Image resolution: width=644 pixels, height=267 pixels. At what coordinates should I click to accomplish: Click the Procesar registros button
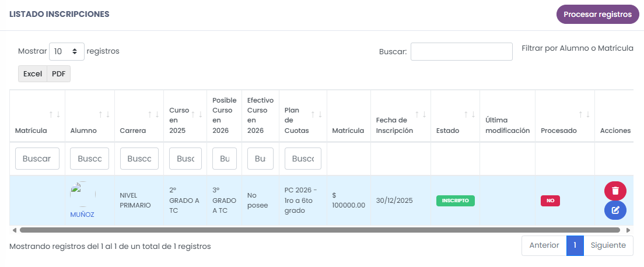click(x=597, y=15)
